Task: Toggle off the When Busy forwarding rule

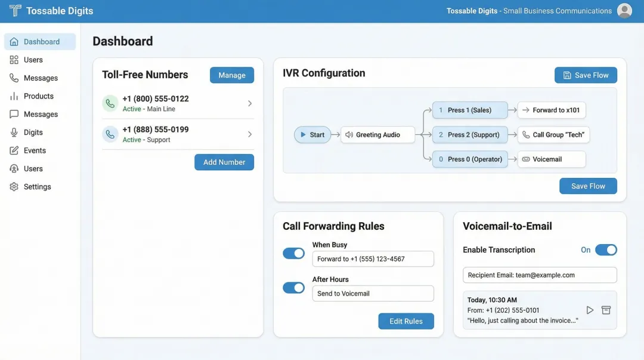Action: [293, 253]
